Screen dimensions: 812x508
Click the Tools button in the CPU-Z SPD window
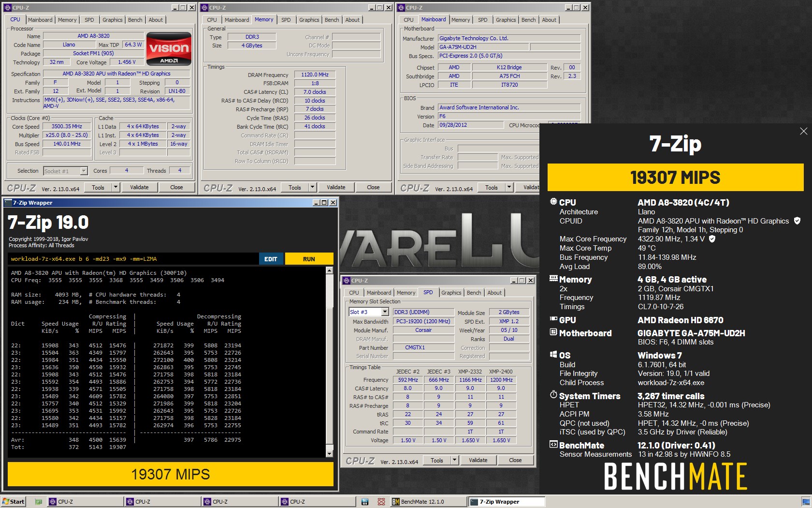coord(437,460)
